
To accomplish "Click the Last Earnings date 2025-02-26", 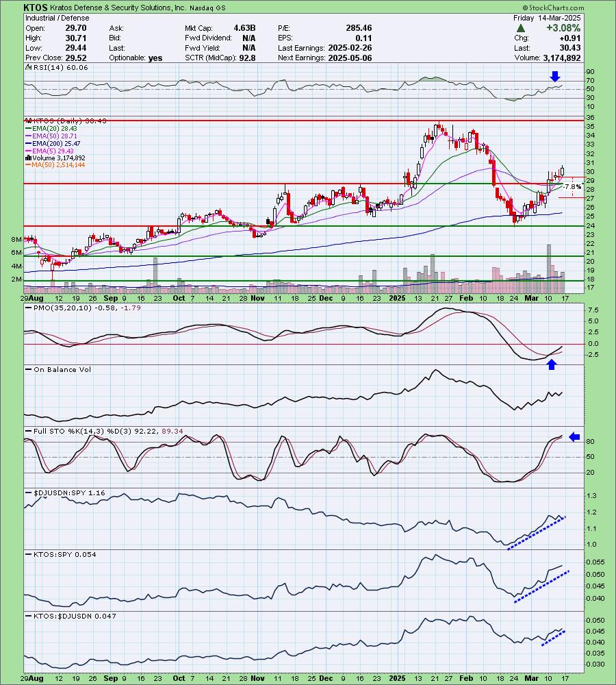I will (x=350, y=48).
